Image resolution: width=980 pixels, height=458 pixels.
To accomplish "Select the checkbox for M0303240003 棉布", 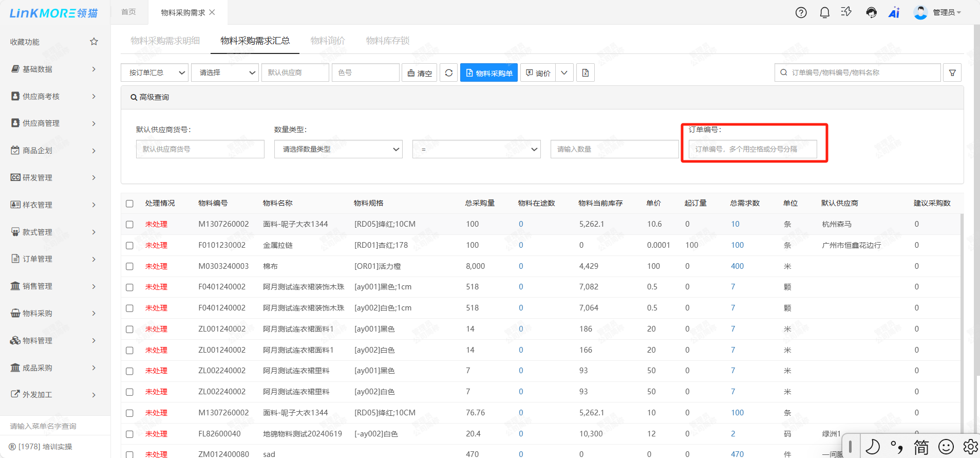I will 129,266.
